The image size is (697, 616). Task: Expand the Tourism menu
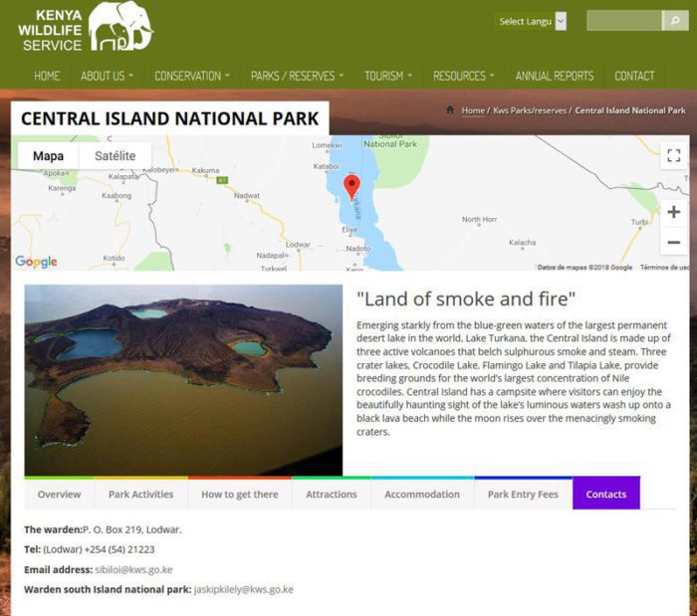388,76
